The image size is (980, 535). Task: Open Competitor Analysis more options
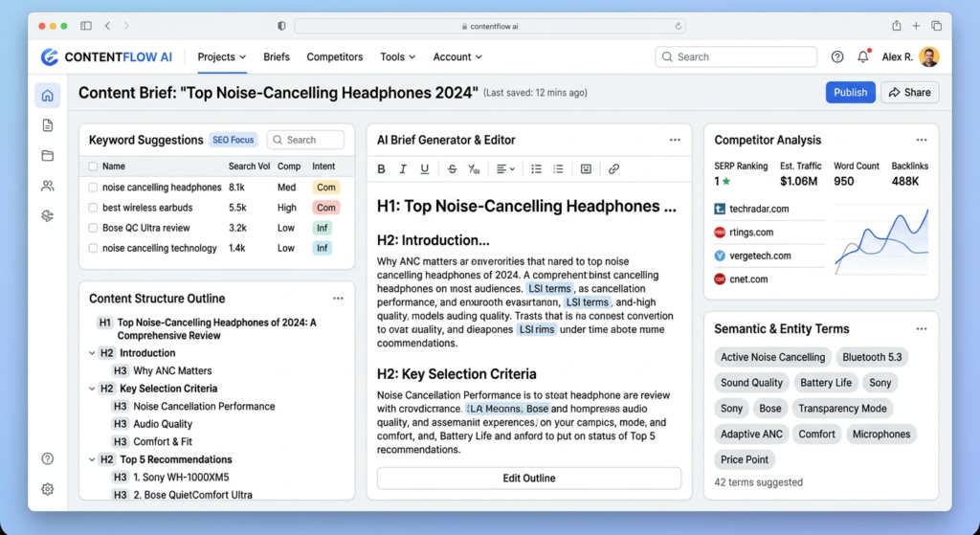pos(922,140)
